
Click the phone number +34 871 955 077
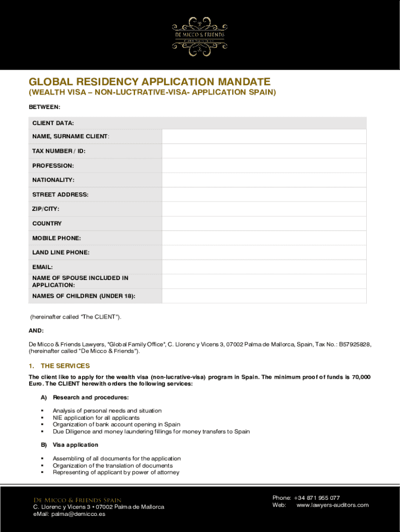[x=316, y=498]
